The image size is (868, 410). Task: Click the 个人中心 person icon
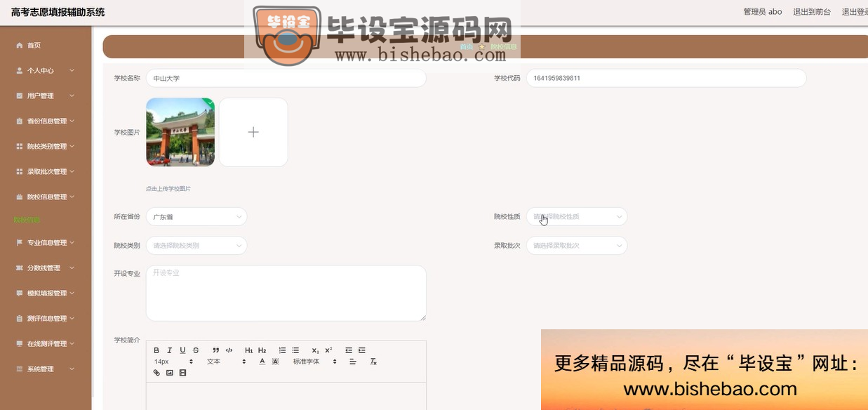tap(20, 70)
